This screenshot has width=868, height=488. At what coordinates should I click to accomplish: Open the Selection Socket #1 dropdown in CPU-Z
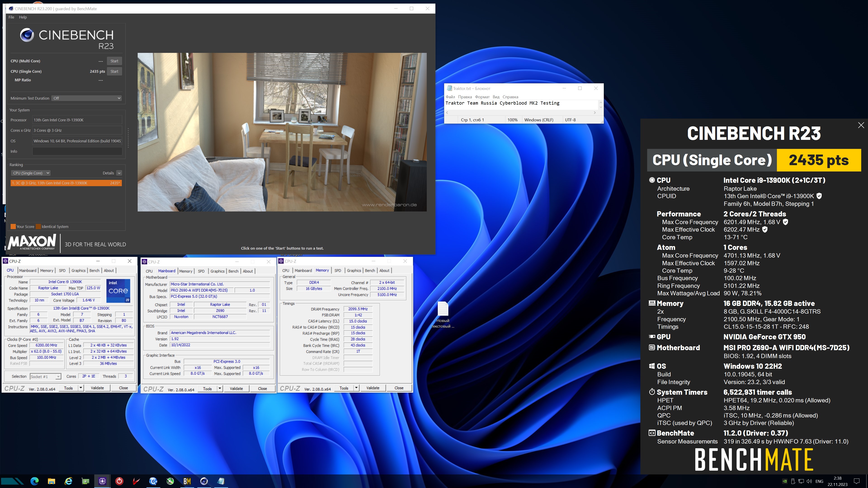point(45,377)
